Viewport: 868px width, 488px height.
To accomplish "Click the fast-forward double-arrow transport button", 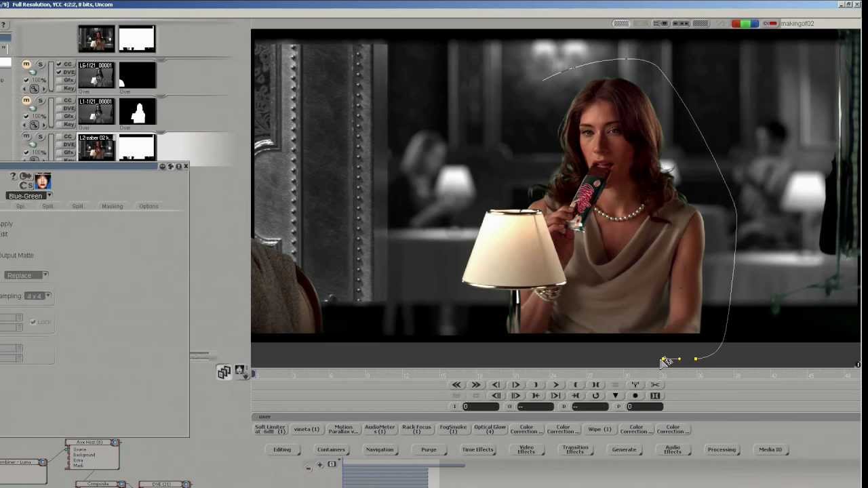I will tap(476, 385).
